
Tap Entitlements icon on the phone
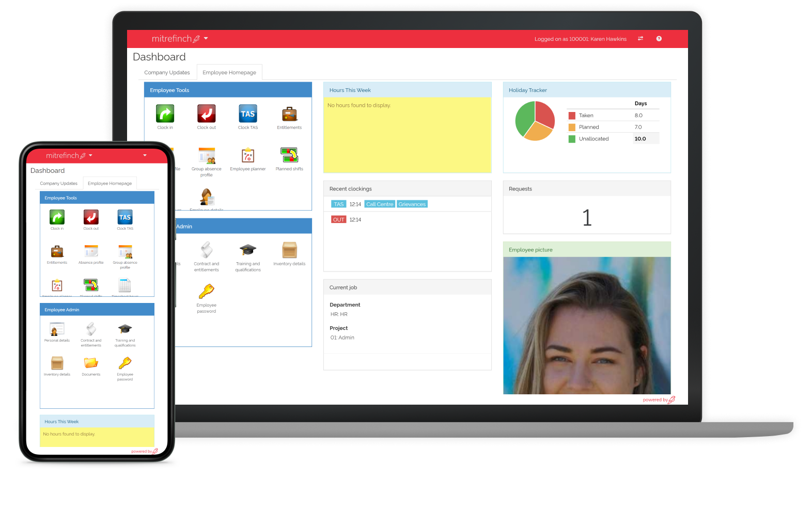pyautogui.click(x=57, y=252)
